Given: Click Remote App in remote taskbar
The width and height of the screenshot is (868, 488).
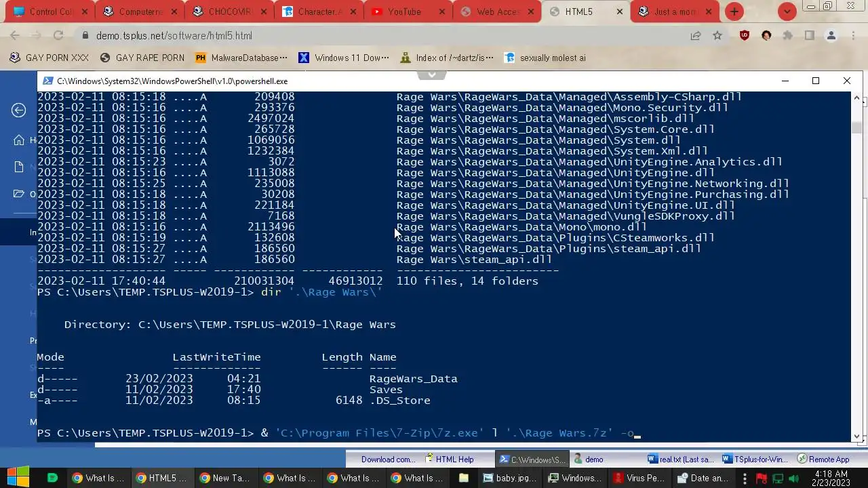Looking at the screenshot, I should [x=823, y=459].
